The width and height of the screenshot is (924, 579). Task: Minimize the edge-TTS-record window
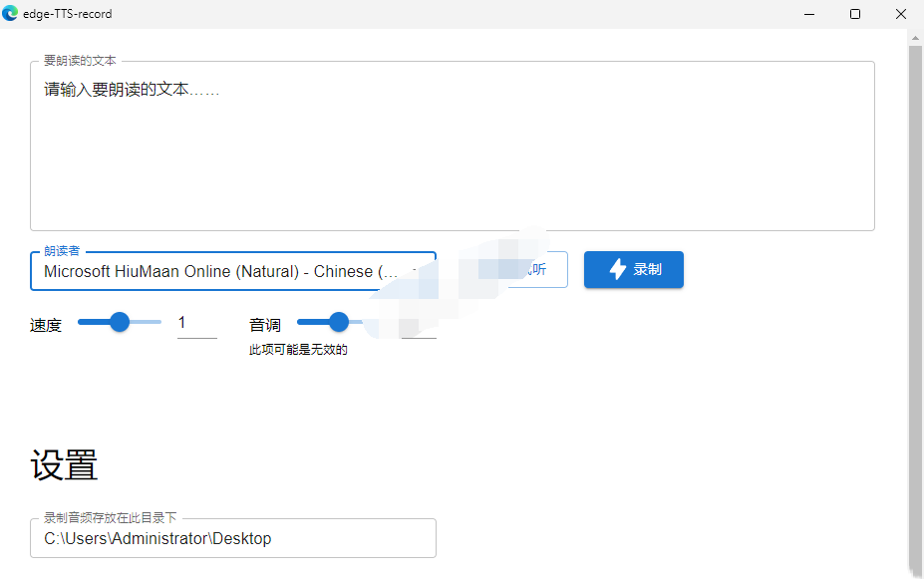pos(808,14)
